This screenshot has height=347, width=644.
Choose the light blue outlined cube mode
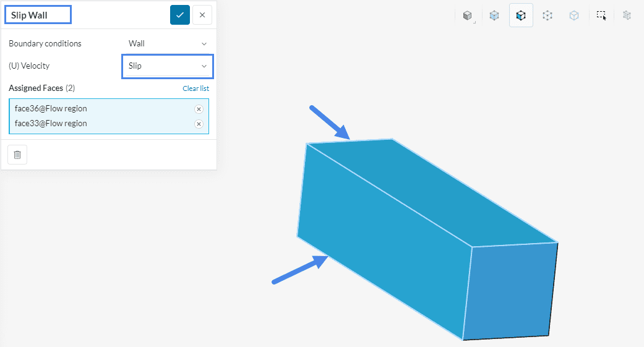click(574, 15)
